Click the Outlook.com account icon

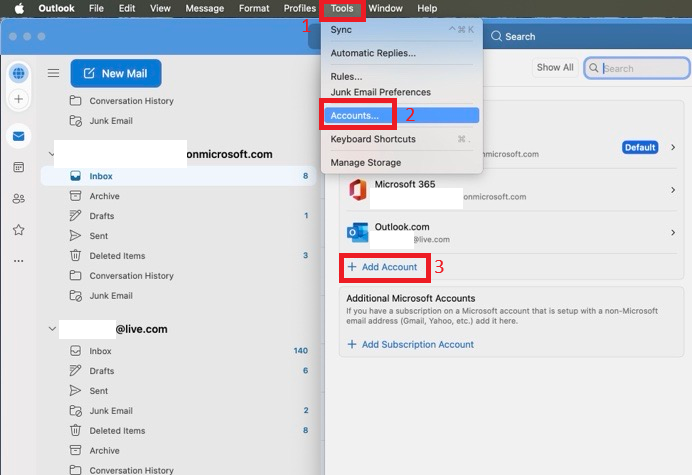tap(357, 232)
